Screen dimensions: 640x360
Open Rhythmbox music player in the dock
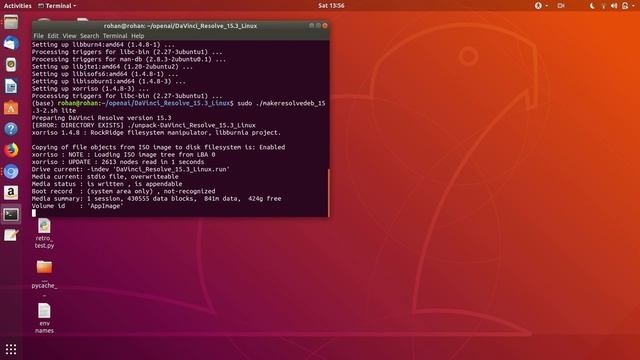[x=11, y=64]
